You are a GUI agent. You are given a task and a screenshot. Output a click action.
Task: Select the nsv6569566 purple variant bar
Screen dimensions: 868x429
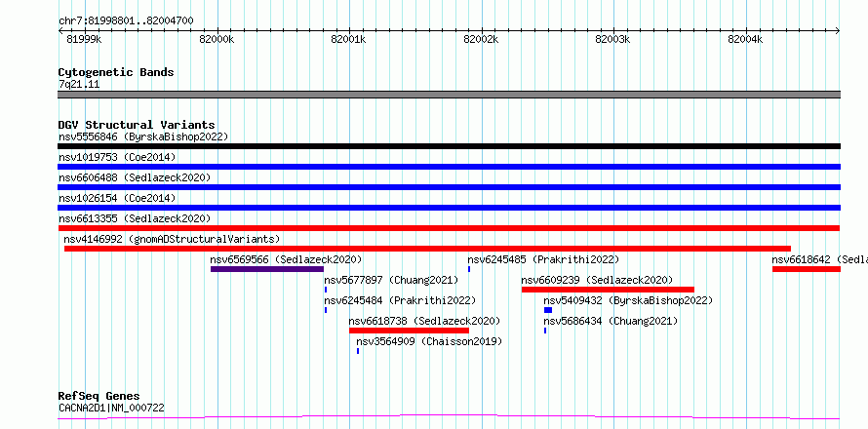tap(267, 269)
